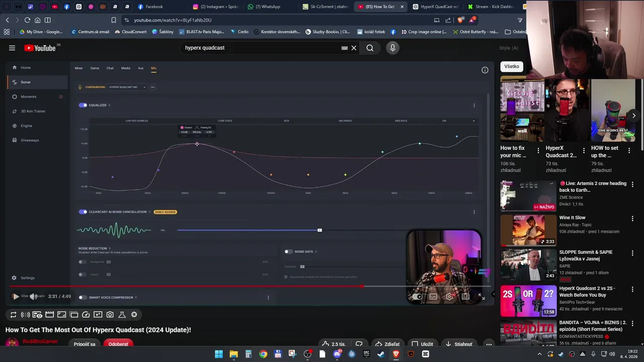Switch to the Sk-CzTorrent browser tab
Viewport: 644px width, 362px height.
pos(325,7)
